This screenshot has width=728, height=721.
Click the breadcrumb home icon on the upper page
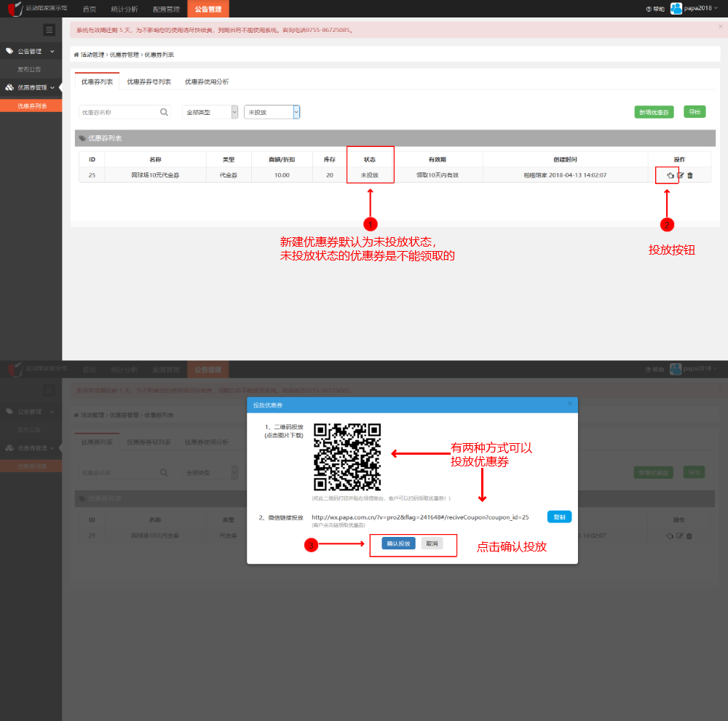(x=76, y=55)
